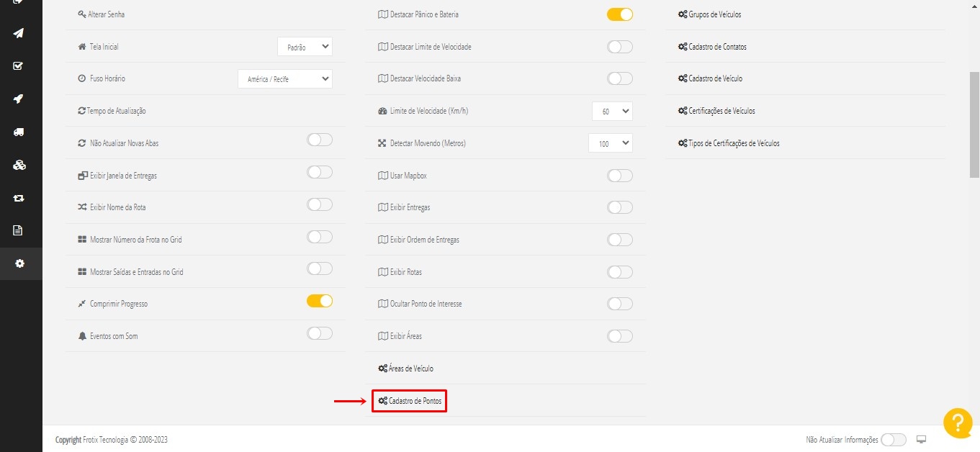980x452 pixels.
Task: Open the stacked cubes sidebar icon
Action: coord(19,165)
